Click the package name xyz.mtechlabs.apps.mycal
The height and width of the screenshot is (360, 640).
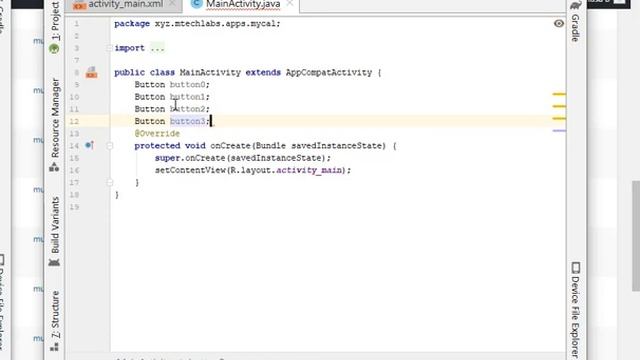[x=216, y=24]
